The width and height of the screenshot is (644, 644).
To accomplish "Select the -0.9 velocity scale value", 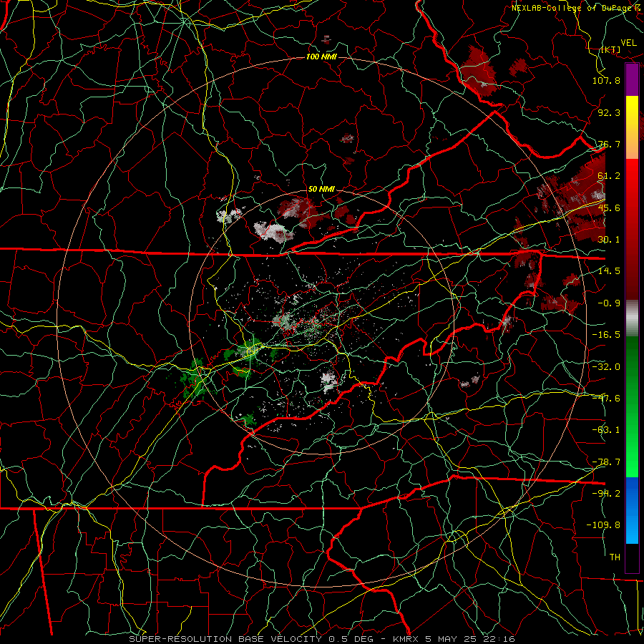I will tap(609, 303).
